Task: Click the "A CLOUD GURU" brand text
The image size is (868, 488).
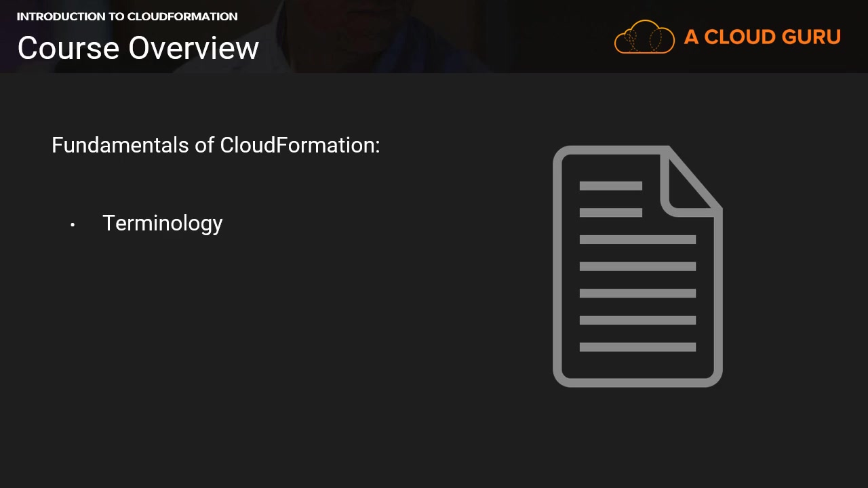Action: pyautogui.click(x=762, y=37)
